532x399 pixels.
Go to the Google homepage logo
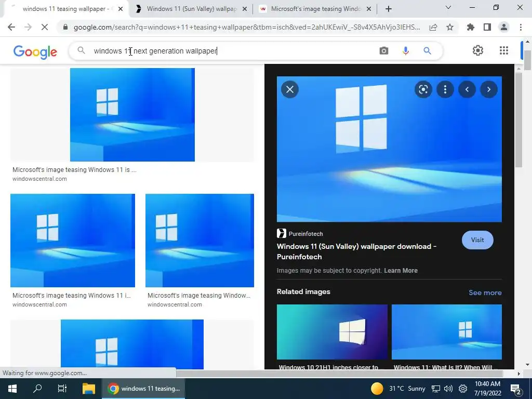coord(35,51)
